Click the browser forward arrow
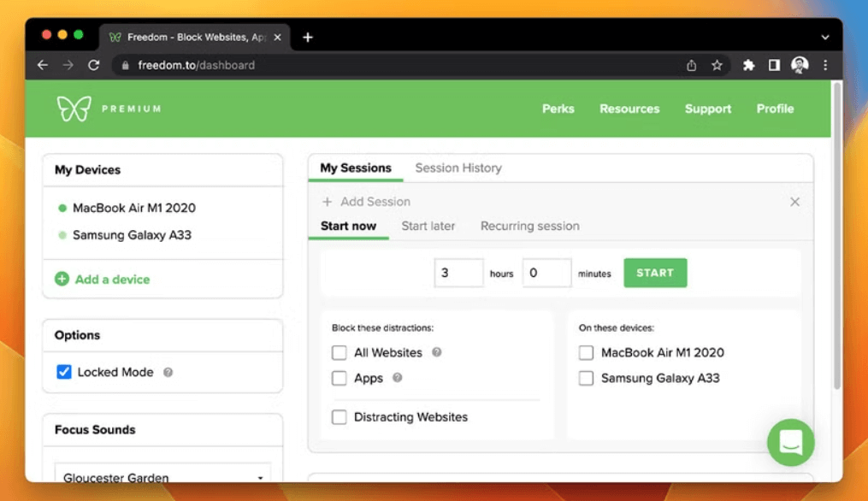Screen dimensions: 868x501 coord(68,65)
